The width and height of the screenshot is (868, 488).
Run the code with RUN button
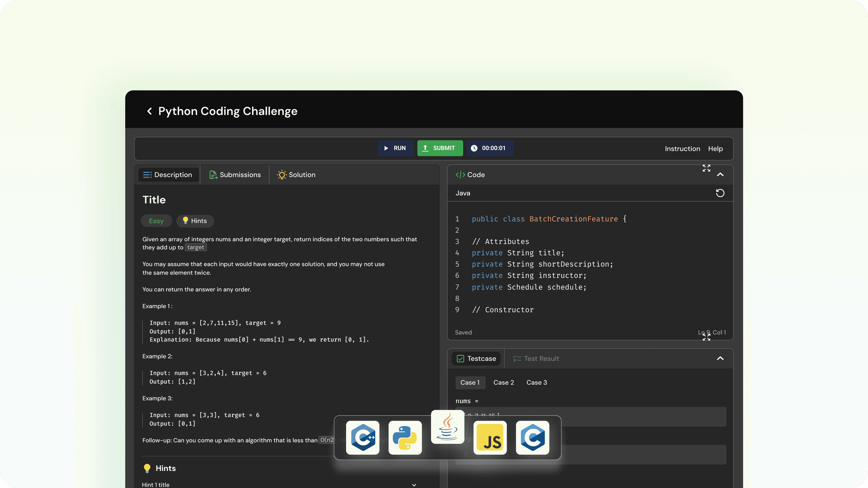point(395,148)
